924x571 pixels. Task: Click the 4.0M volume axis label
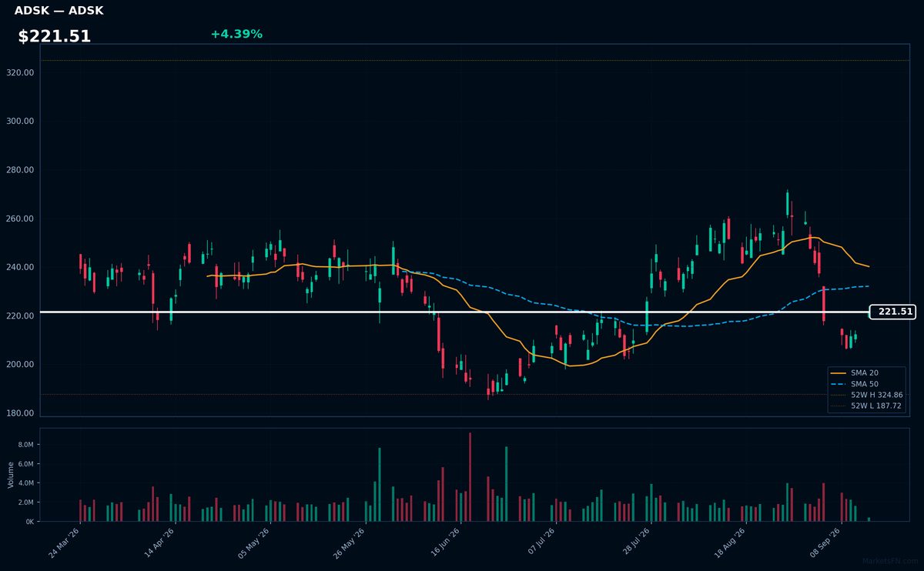click(26, 483)
